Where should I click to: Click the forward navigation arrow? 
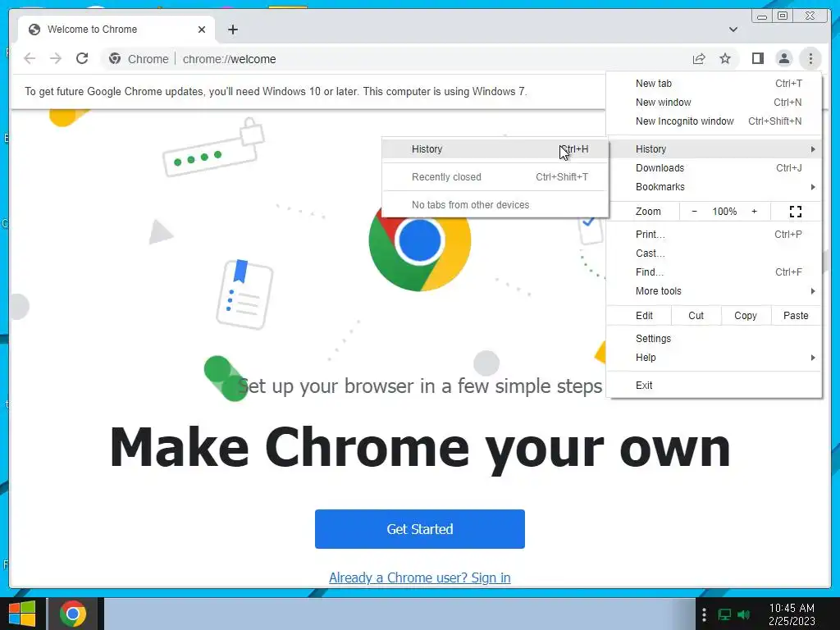click(x=56, y=58)
